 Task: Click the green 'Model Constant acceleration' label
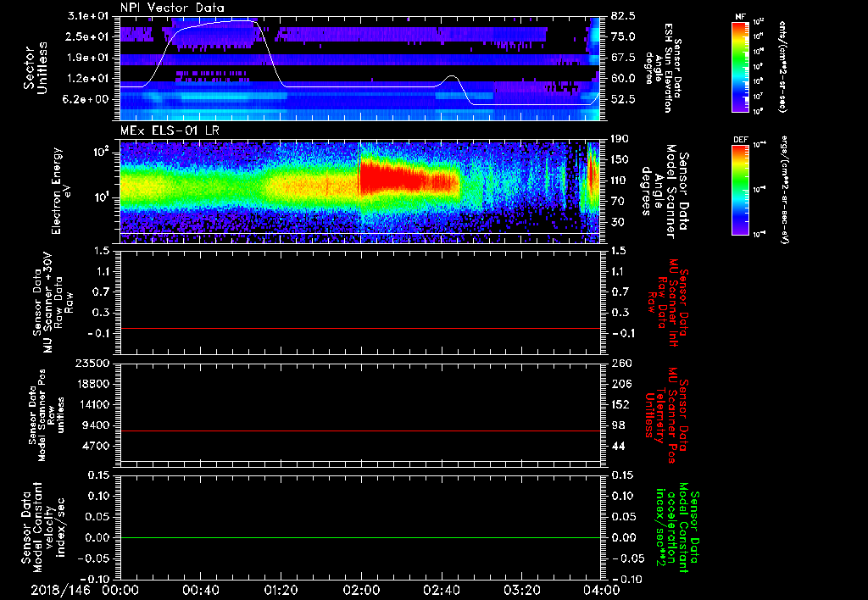(676, 529)
